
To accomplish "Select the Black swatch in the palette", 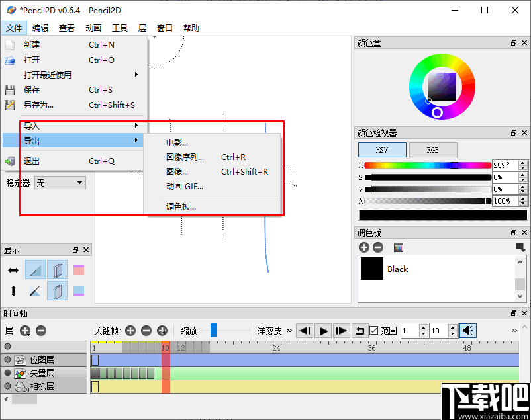I will [371, 269].
